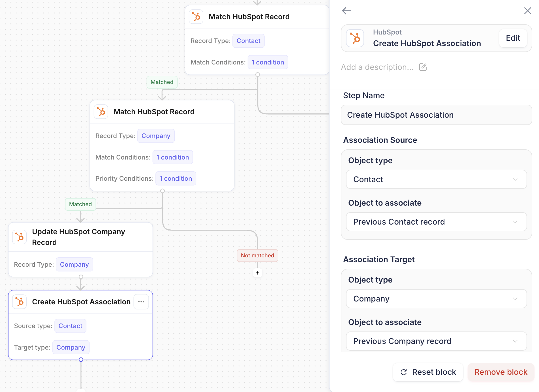539x392 pixels.
Task: Click chevron of Contact object type dropdown
Action: pyautogui.click(x=515, y=179)
